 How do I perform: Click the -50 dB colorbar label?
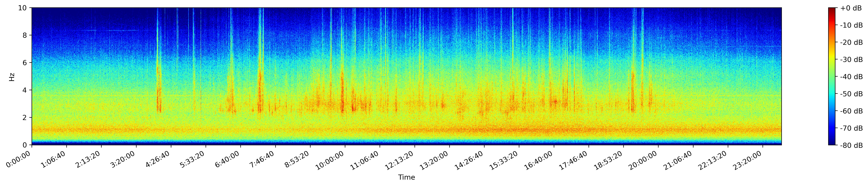click(852, 94)
